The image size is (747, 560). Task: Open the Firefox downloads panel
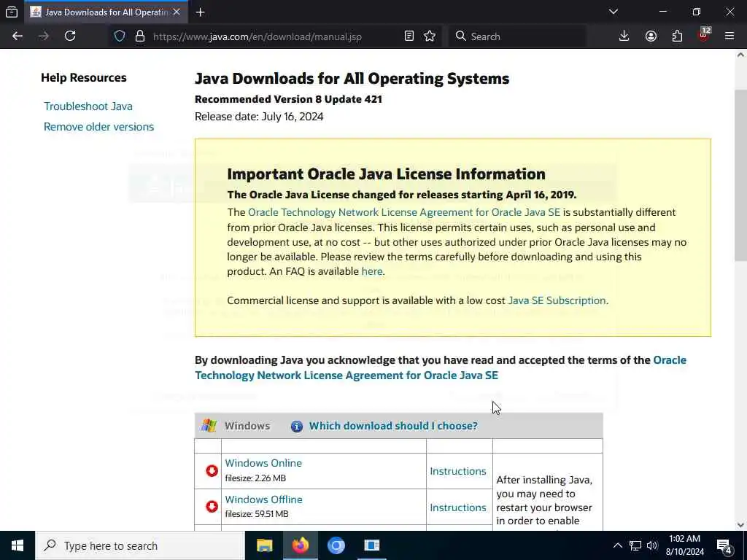coord(624,36)
